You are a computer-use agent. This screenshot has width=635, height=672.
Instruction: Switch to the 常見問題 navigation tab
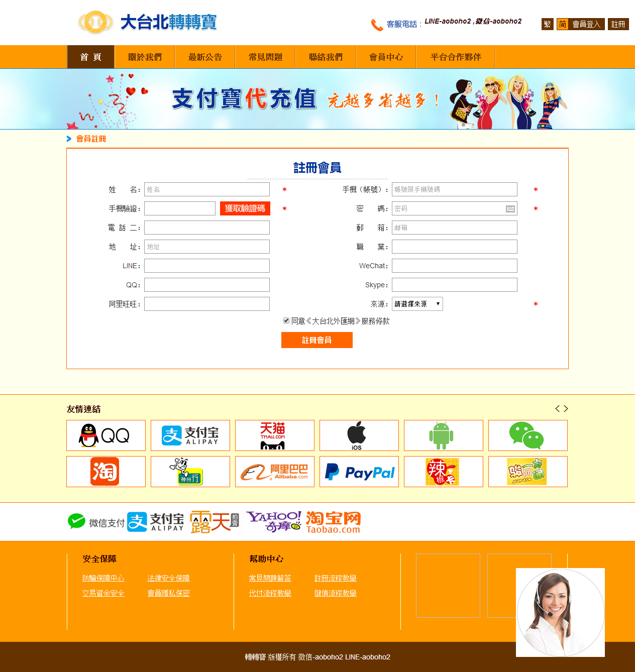coord(265,57)
